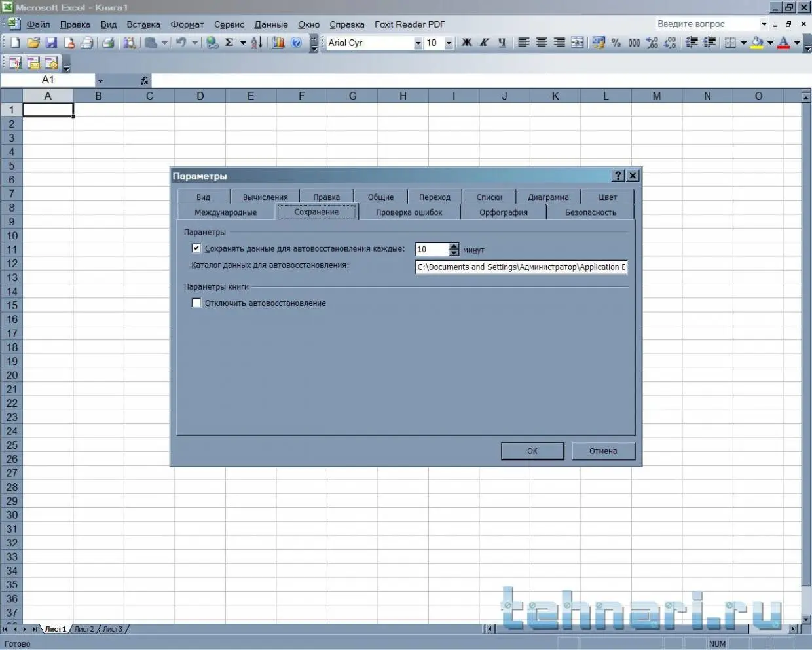Click the Permission document icon beside Save
This screenshot has width=812, height=650.
(69, 43)
